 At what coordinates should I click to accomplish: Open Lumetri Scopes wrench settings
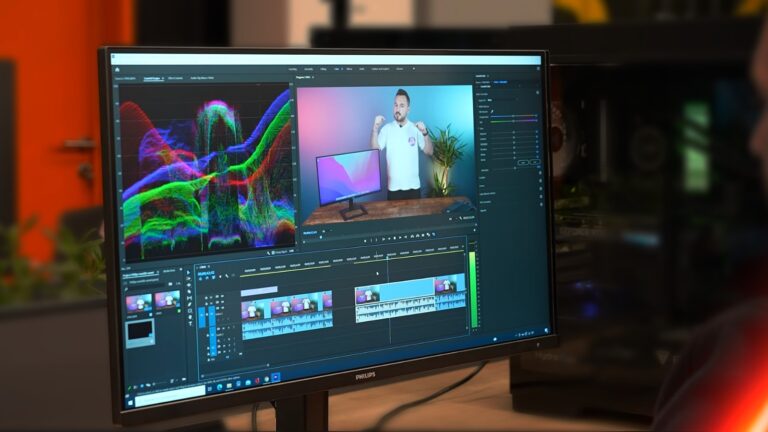point(268,253)
